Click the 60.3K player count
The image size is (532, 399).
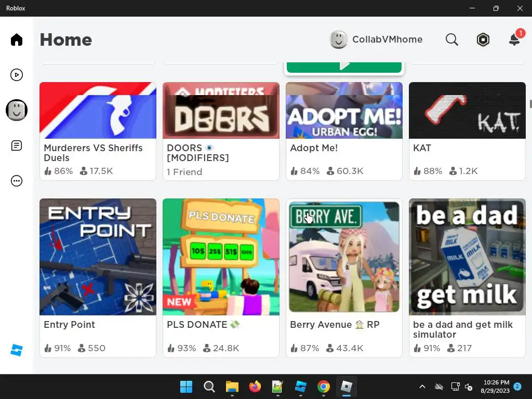tap(345, 171)
